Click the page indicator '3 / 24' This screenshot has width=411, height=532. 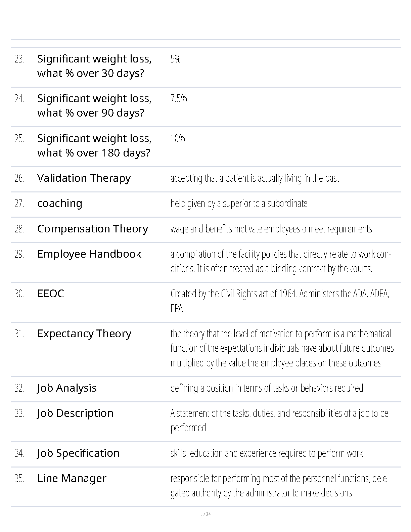205,514
